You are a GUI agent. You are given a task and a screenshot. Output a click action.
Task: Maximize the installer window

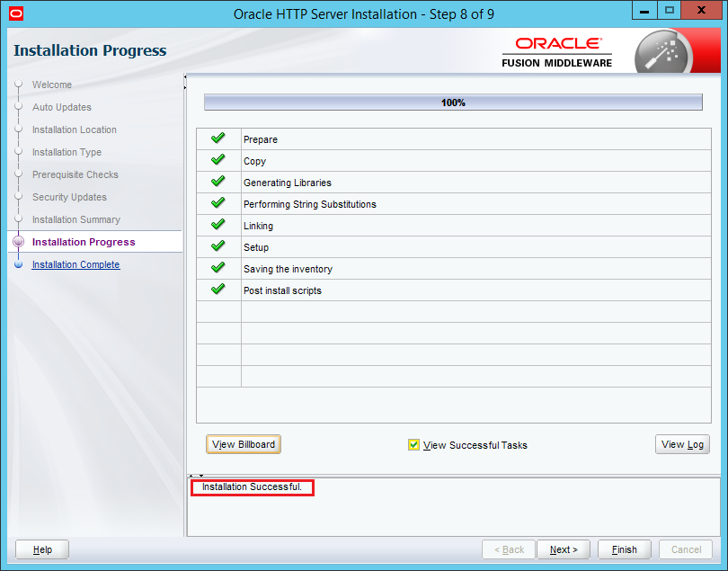coord(670,11)
